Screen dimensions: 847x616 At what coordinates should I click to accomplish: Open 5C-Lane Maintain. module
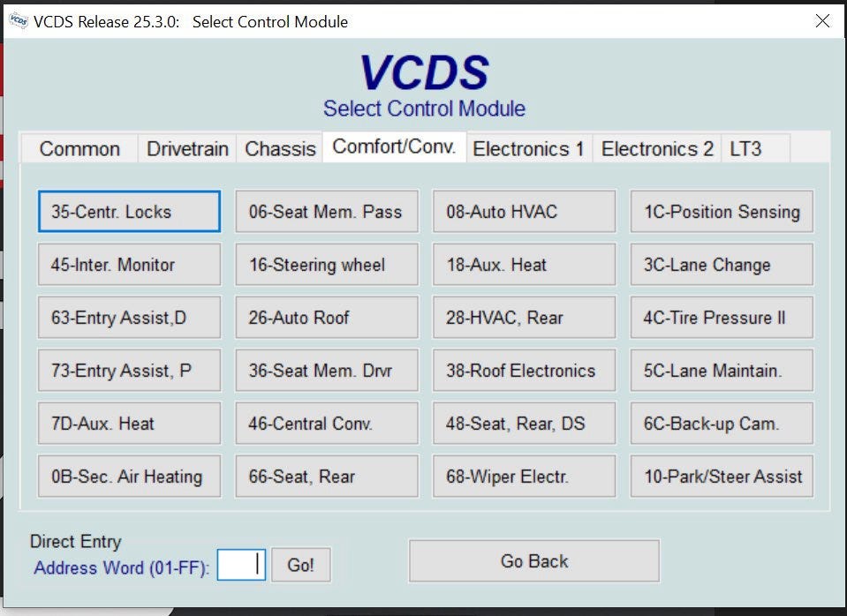pos(722,370)
